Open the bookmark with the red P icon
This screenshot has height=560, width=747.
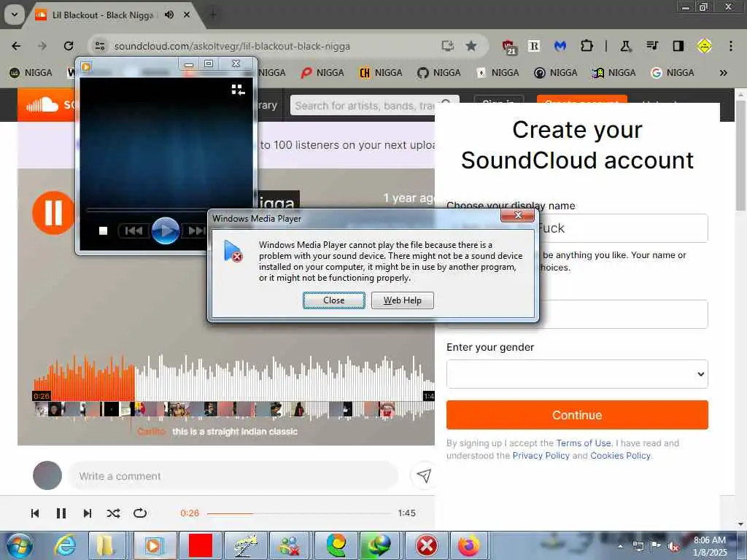click(x=322, y=73)
